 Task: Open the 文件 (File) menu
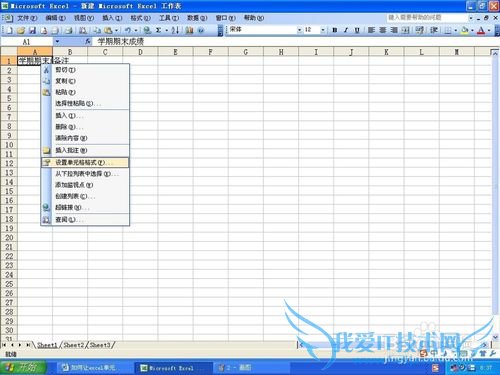(27, 18)
